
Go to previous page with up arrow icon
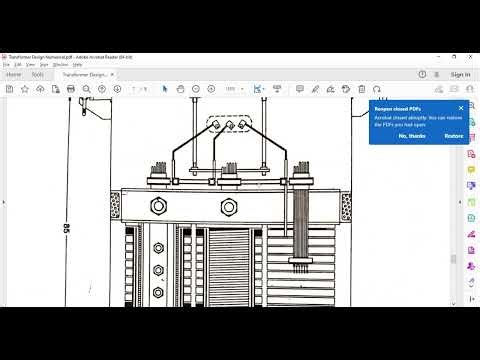(102, 89)
